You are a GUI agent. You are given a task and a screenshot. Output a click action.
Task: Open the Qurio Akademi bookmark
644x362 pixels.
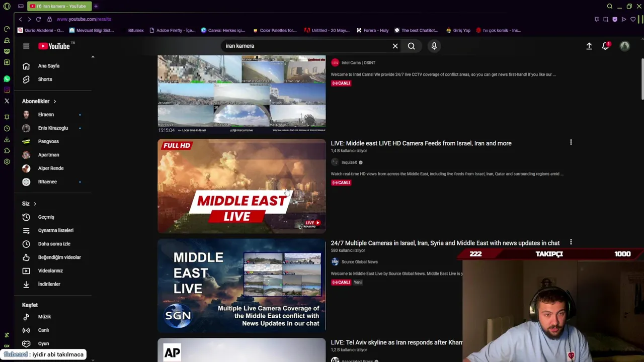[x=41, y=30]
